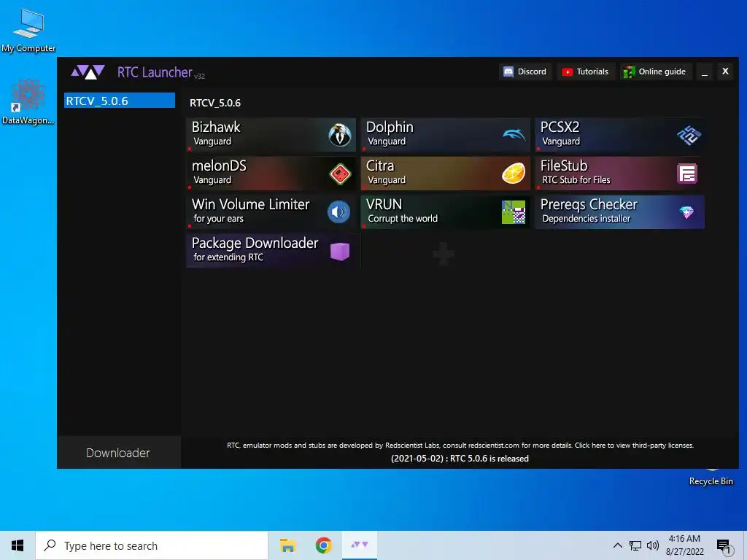Image resolution: width=747 pixels, height=560 pixels.
Task: Open Win Volume Limiter for your ears
Action: [x=271, y=212]
